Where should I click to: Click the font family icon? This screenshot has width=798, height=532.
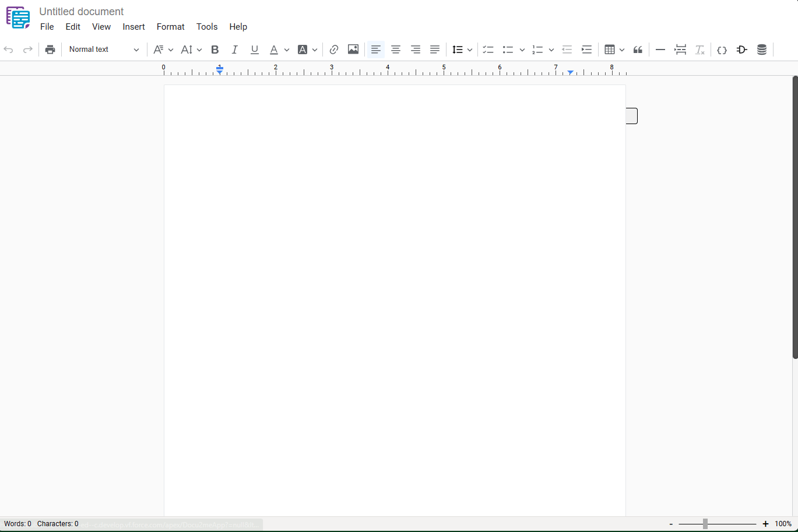(x=158, y=50)
